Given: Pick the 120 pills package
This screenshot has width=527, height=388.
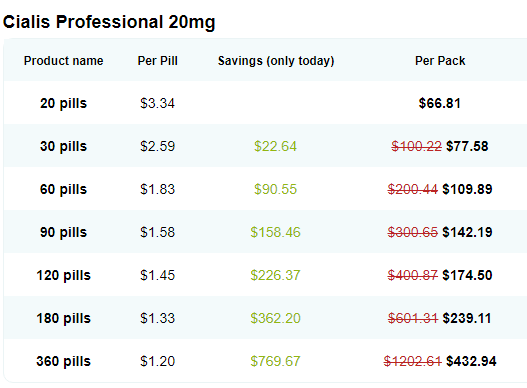Looking at the screenshot, I should coord(64,275).
